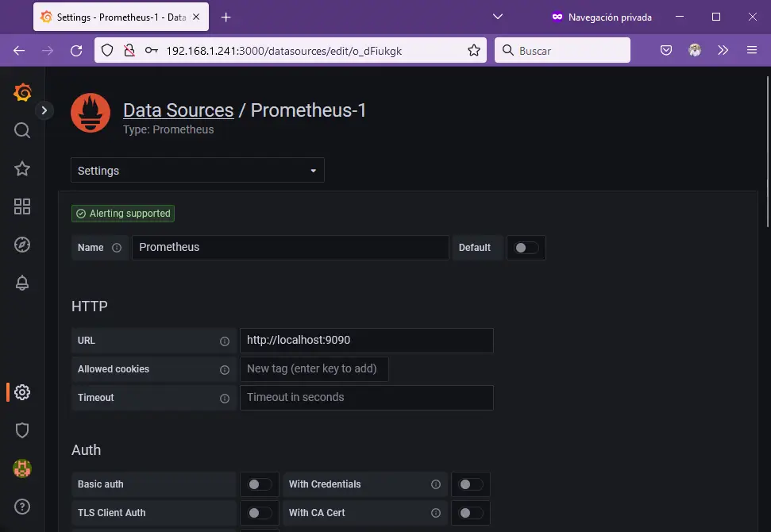The image size is (771, 532).
Task: Click the saved password key icon
Action: click(152, 50)
